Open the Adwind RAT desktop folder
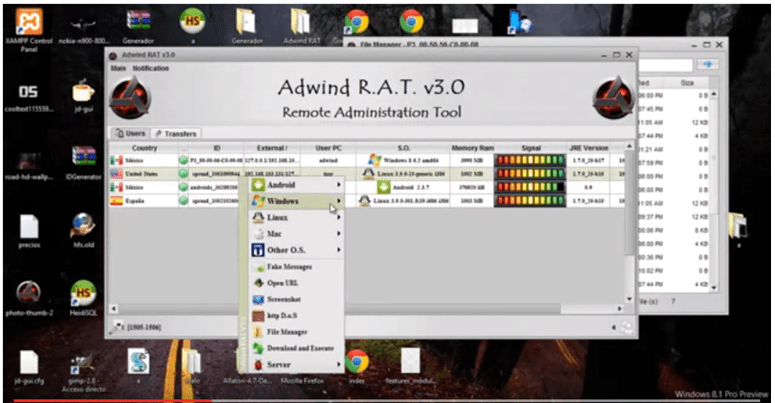Image resolution: width=775 pixels, height=403 pixels. [301, 27]
